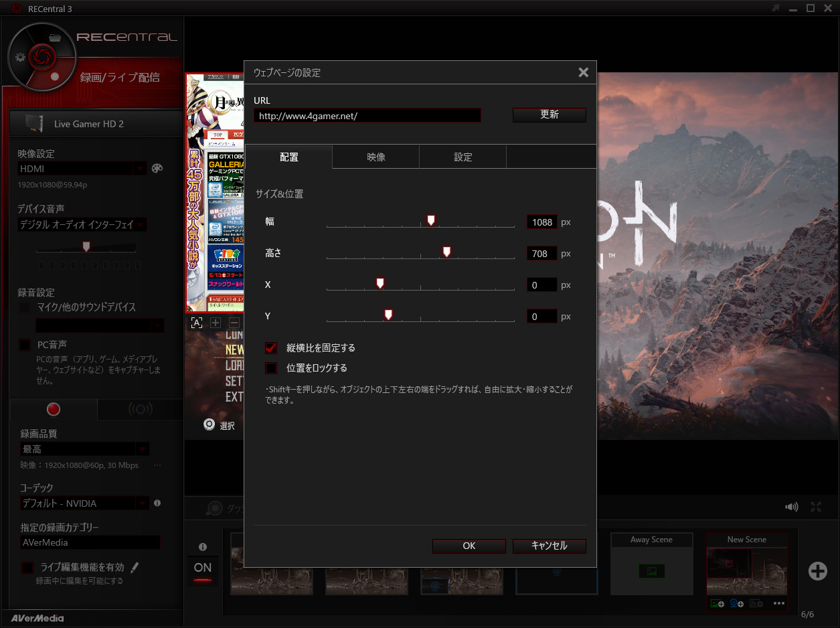Click the 高さ height slider handle
840x628 pixels.
point(446,251)
